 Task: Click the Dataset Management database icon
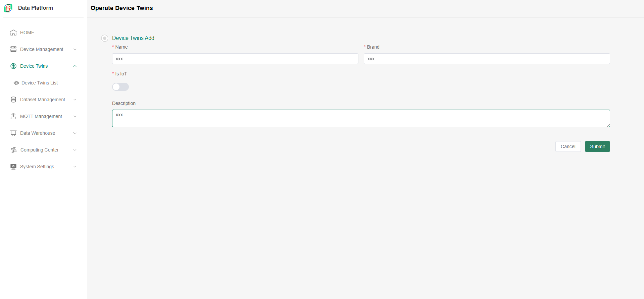click(13, 100)
